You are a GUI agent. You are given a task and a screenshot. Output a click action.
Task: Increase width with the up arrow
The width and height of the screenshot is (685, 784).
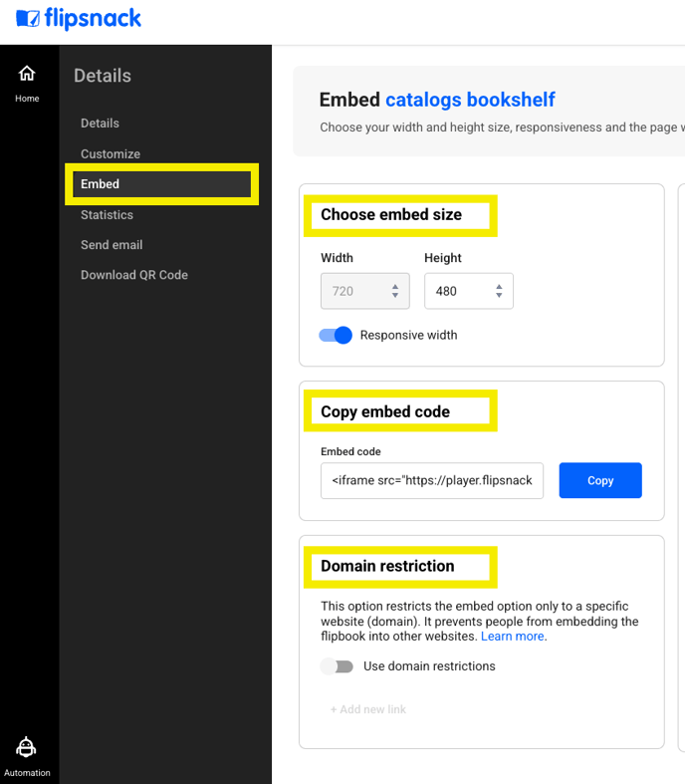pyautogui.click(x=395, y=287)
